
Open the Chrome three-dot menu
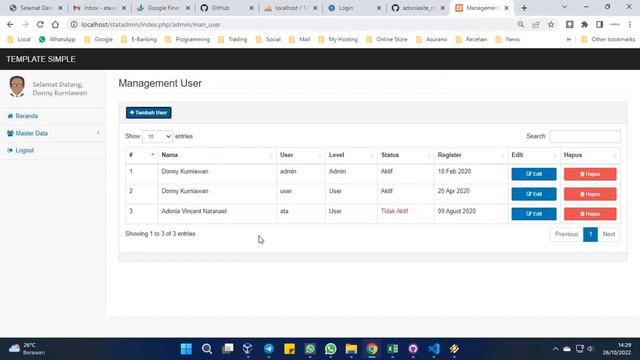pyautogui.click(x=630, y=24)
